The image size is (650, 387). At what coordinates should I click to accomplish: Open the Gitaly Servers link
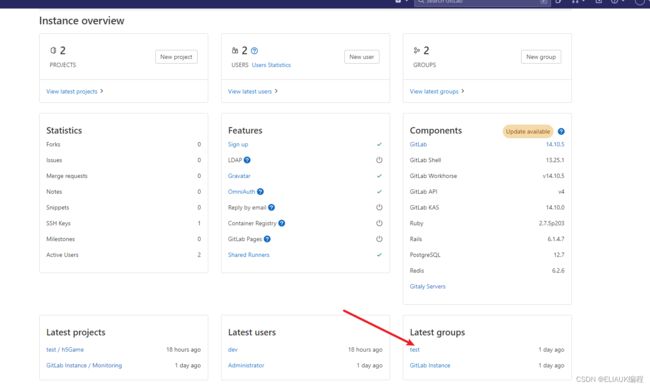coord(427,286)
